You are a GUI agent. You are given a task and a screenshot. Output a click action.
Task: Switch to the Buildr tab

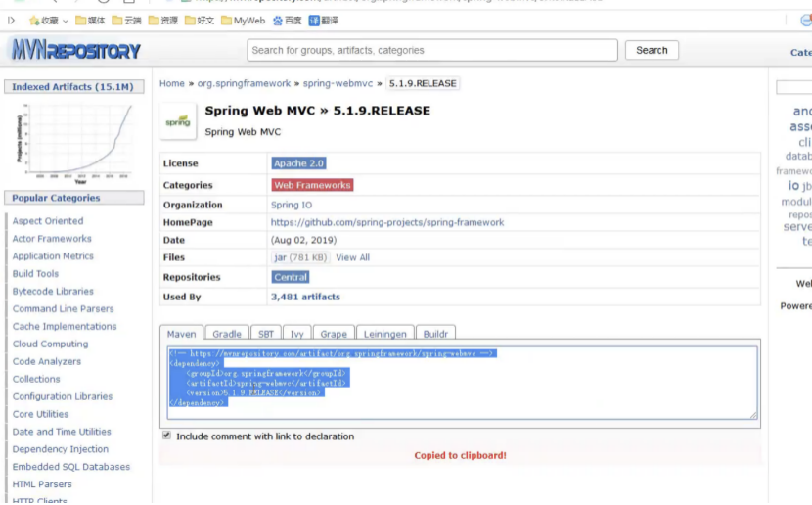coord(435,333)
